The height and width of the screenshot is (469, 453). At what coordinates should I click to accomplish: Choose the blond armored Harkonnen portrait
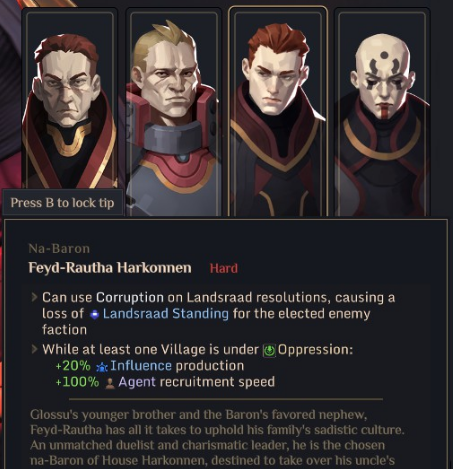coord(173,112)
